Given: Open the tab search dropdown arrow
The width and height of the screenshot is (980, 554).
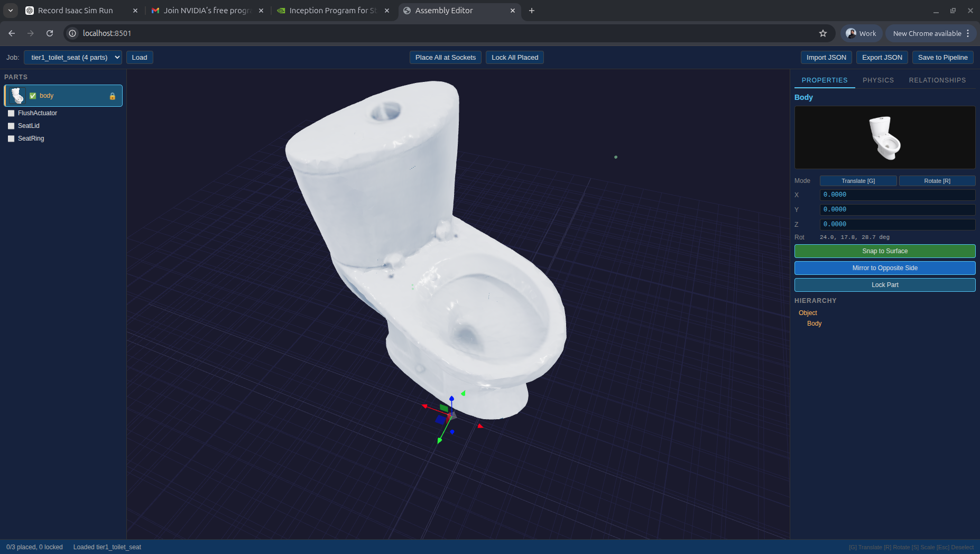Looking at the screenshot, I should (11, 11).
